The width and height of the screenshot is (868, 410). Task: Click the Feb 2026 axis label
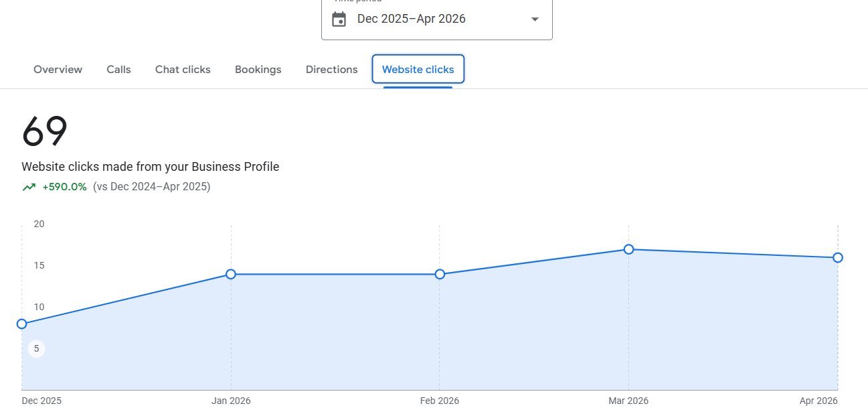pos(440,401)
